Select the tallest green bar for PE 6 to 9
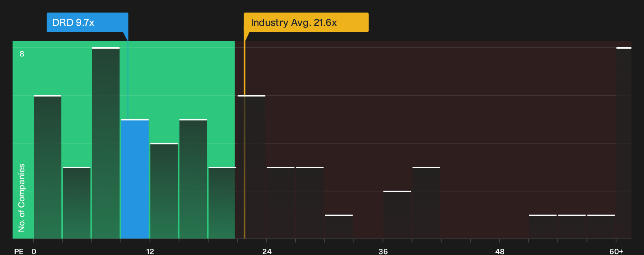This screenshot has height=255, width=644. (106, 143)
